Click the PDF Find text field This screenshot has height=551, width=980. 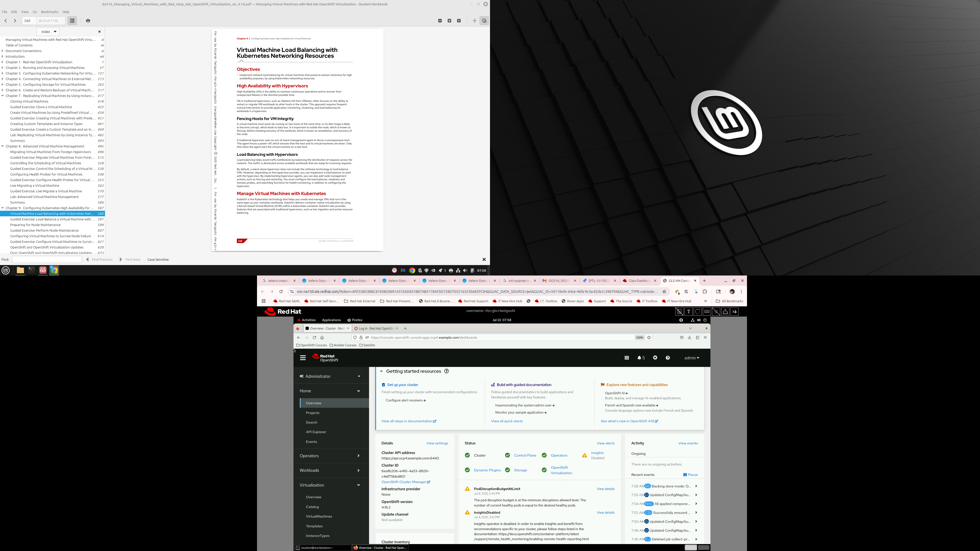[47, 259]
